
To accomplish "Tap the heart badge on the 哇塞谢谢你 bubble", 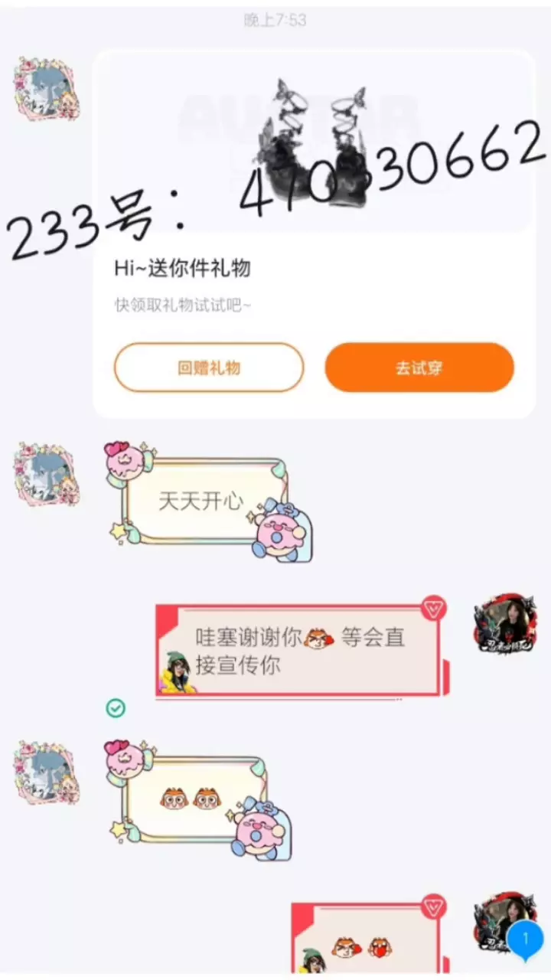I will click(434, 609).
